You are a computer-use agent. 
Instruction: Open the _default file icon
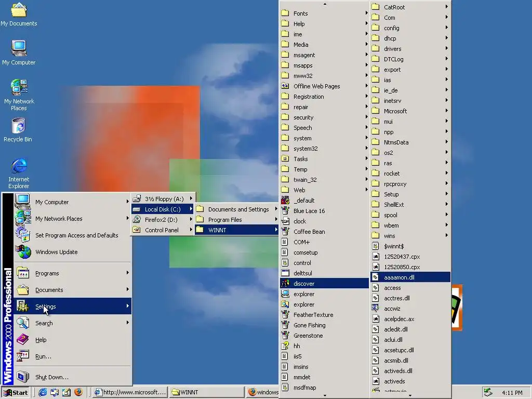324,201
